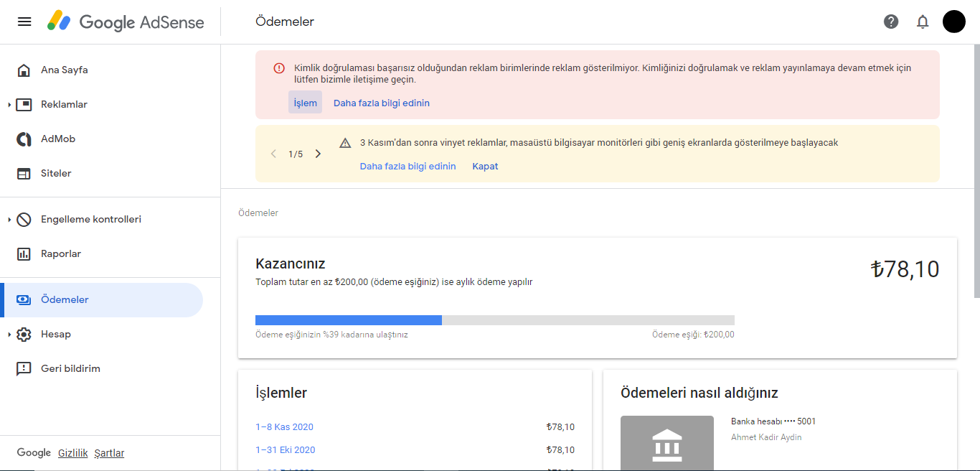Click the payment threshold progress bar
Image resolution: width=980 pixels, height=471 pixels.
click(x=495, y=320)
